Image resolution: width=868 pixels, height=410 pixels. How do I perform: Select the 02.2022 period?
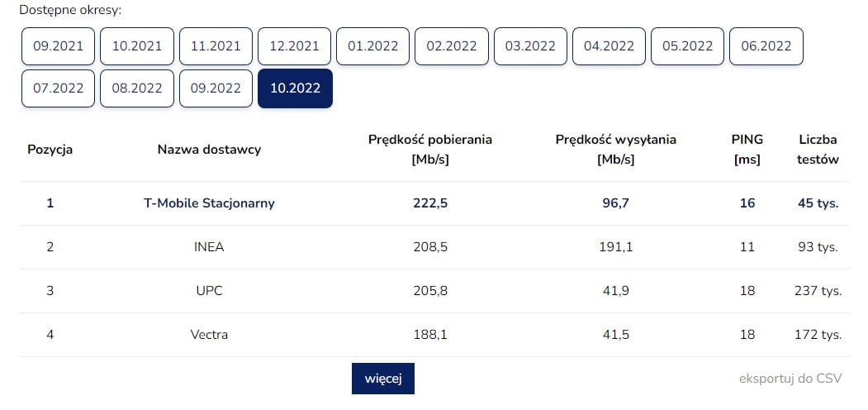[x=452, y=46]
